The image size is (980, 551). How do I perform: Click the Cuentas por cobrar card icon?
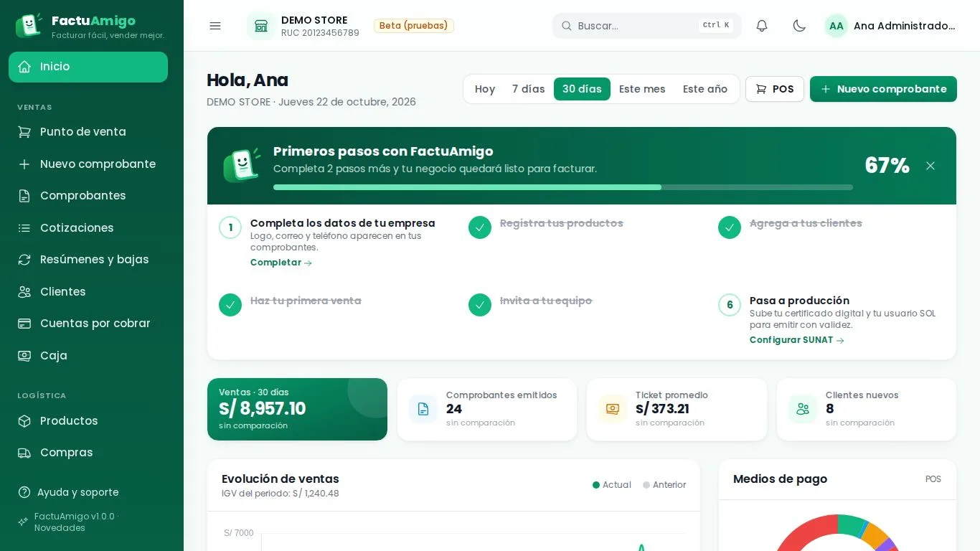pyautogui.click(x=24, y=324)
